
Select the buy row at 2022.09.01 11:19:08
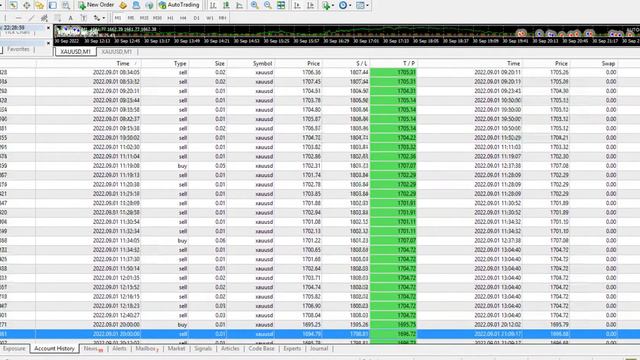(x=320, y=166)
